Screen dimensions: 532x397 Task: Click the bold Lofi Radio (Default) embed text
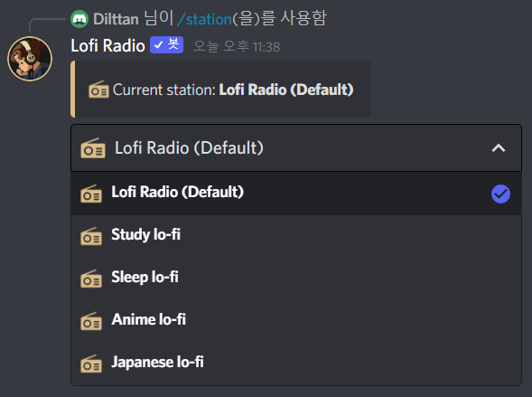(286, 90)
